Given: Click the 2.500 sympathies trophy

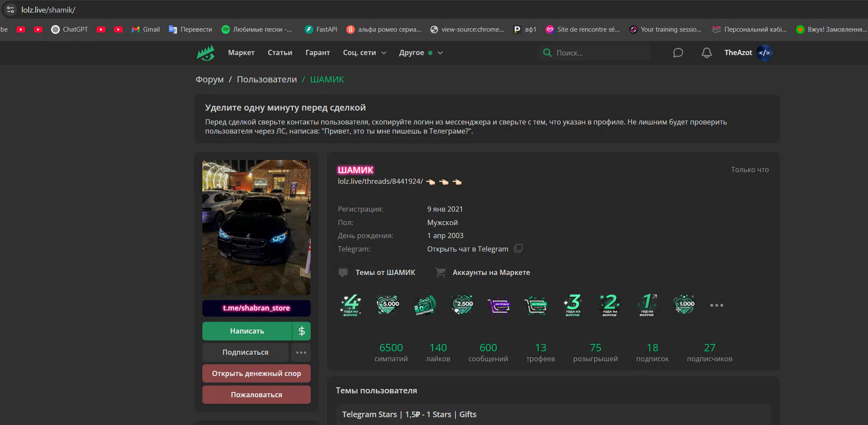Looking at the screenshot, I should tap(462, 305).
